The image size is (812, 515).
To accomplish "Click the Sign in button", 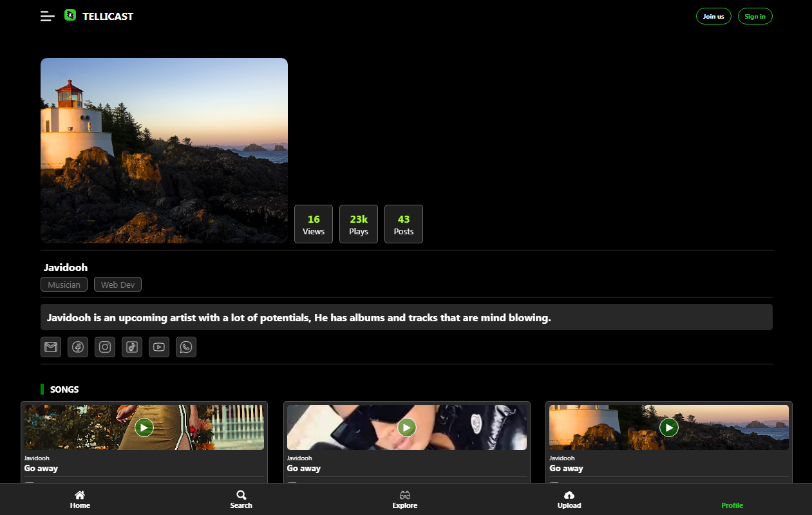I will point(755,16).
